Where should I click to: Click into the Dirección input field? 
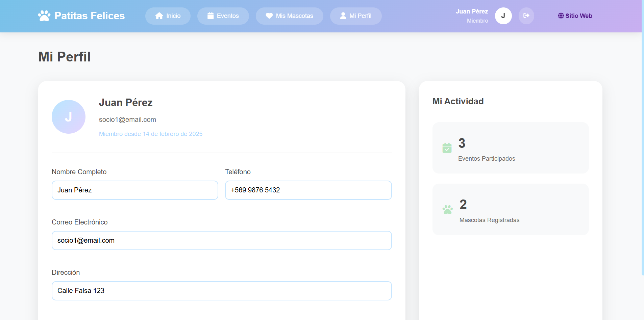click(x=222, y=291)
